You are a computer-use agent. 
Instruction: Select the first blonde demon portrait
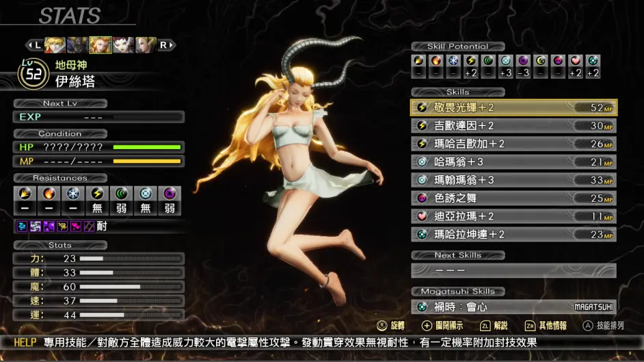[55, 45]
